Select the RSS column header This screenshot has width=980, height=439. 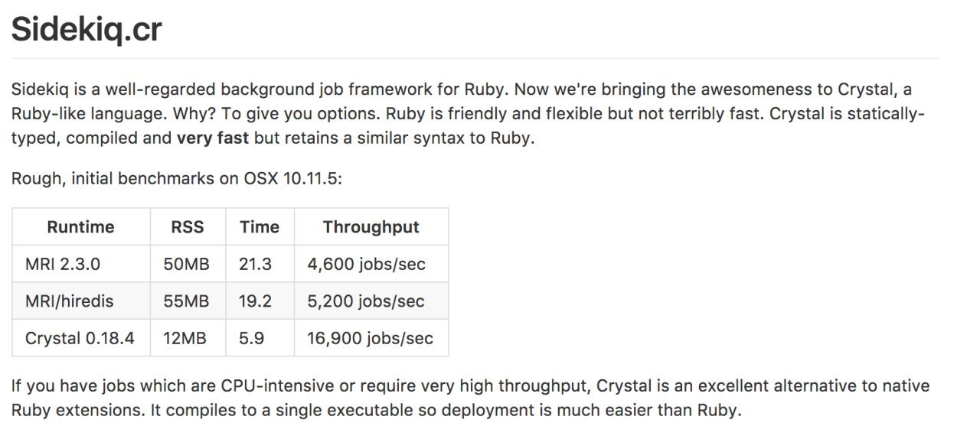point(188,227)
